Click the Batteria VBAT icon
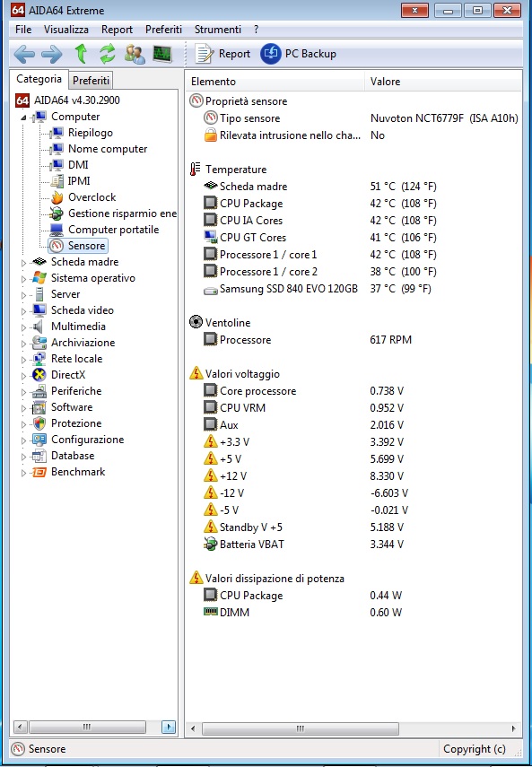The width and height of the screenshot is (532, 767). (210, 544)
